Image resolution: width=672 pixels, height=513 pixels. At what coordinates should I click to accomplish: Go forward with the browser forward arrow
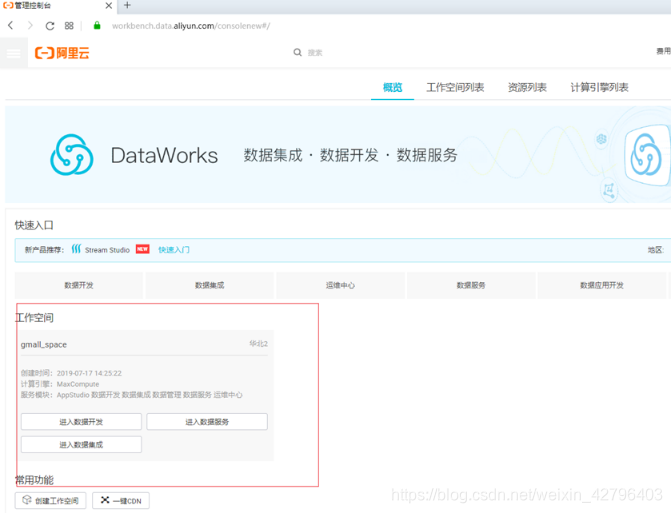click(30, 26)
